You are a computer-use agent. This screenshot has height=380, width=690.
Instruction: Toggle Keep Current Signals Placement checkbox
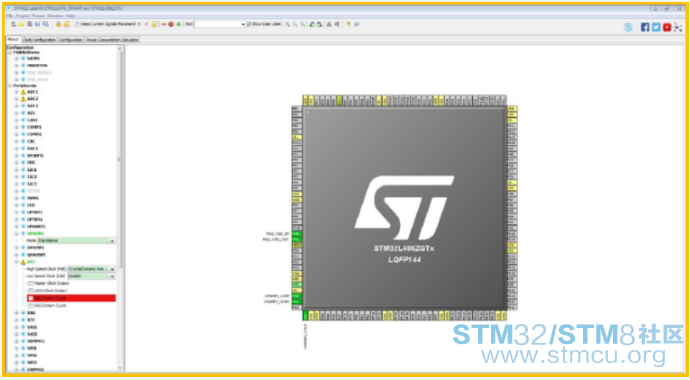point(78,24)
